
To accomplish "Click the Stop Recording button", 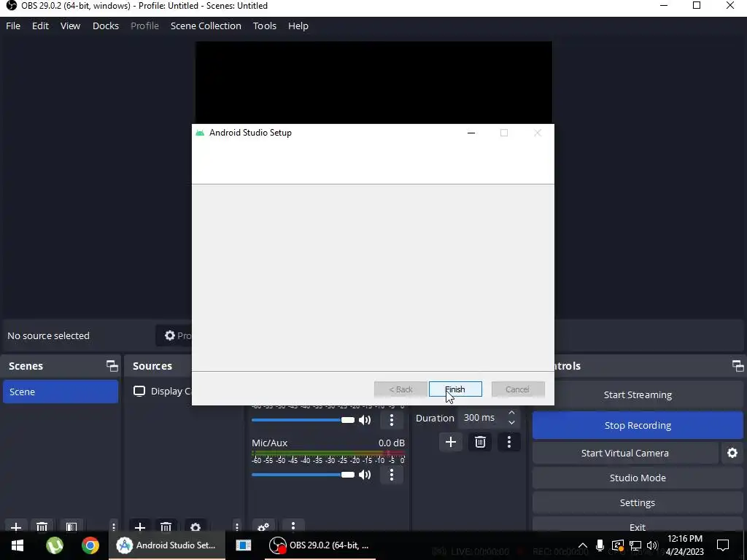I will pos(638,425).
